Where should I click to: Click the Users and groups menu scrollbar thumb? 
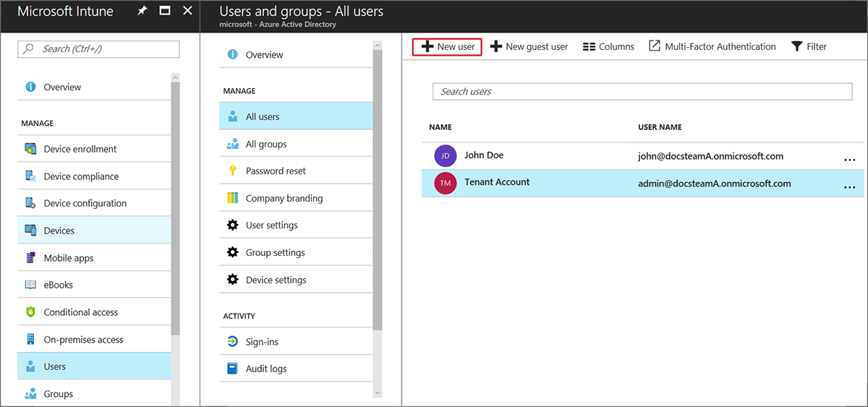pyautogui.click(x=377, y=189)
